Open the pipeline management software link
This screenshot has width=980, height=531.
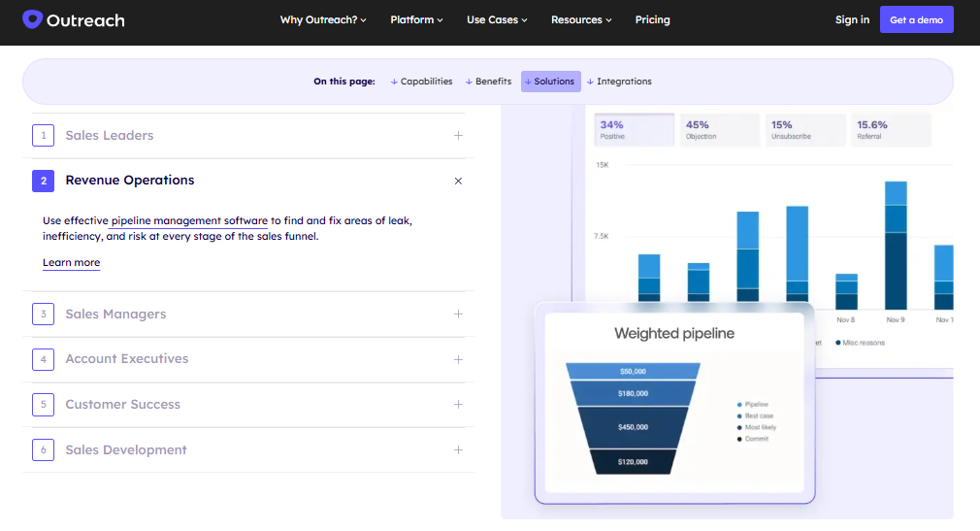(x=189, y=220)
